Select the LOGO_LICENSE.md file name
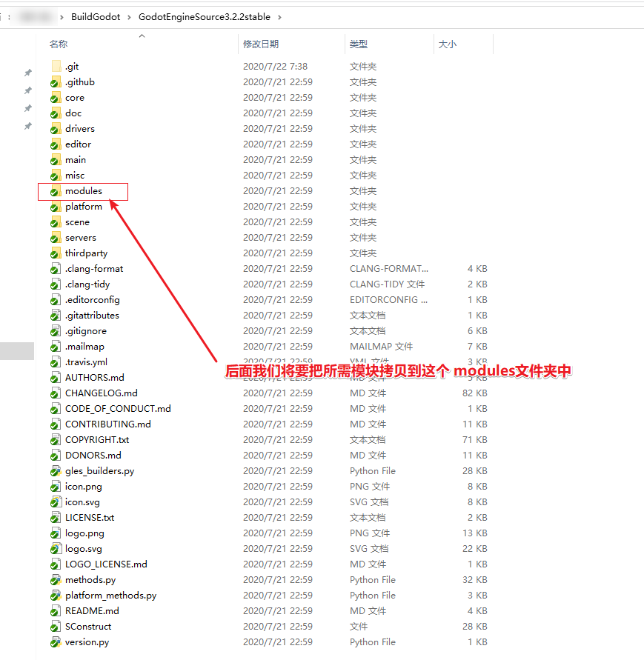644x660 pixels. coord(106,564)
